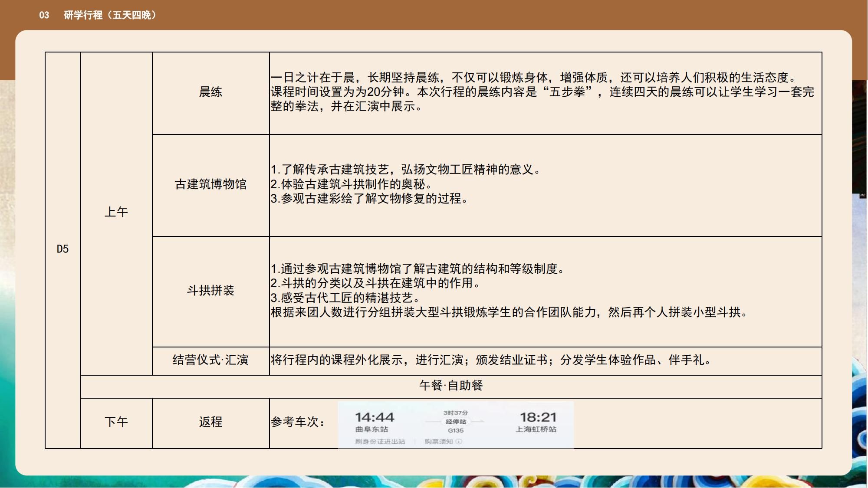Screen dimensions: 868x488
Task: Click the 刷身份证进出站 label
Action: coord(380,442)
